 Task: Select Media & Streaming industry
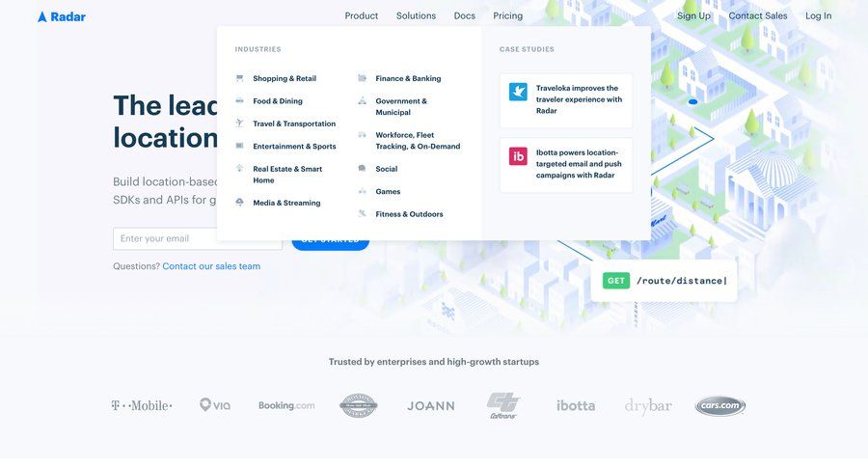286,203
